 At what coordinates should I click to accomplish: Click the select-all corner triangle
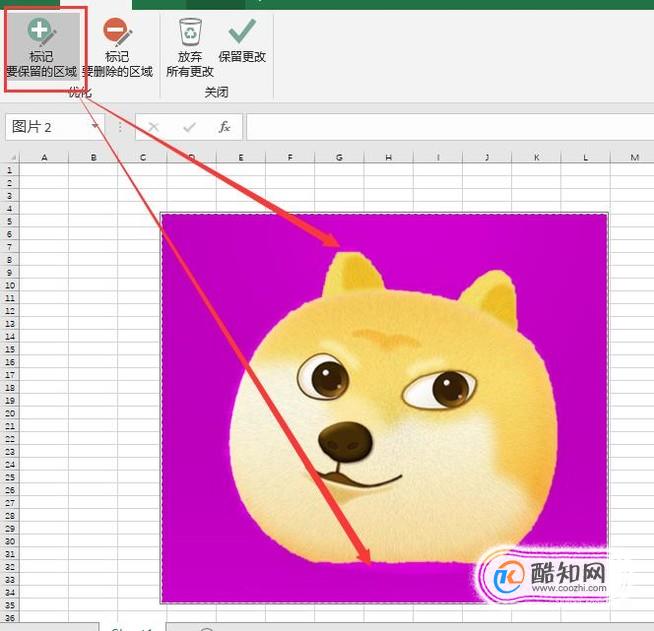point(13,158)
